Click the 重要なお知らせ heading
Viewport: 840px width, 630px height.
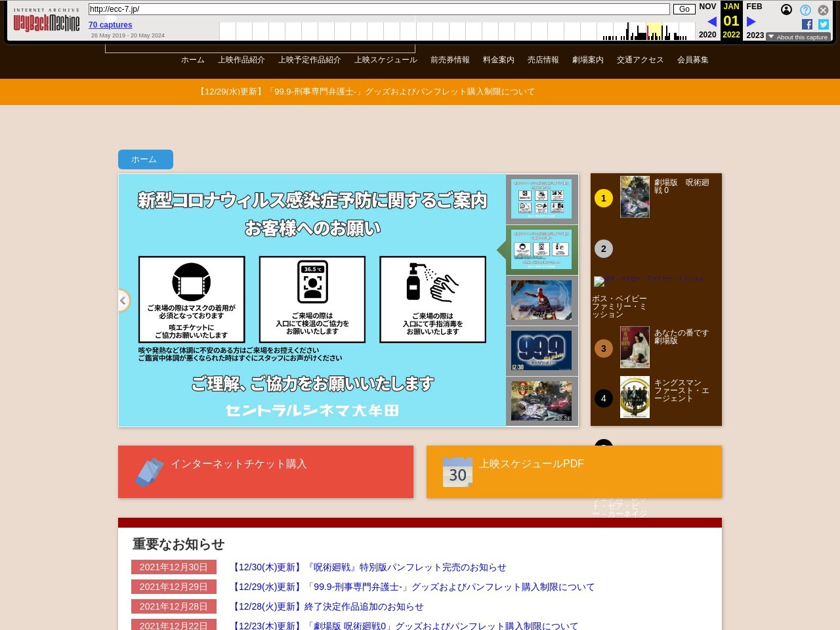coord(178,544)
